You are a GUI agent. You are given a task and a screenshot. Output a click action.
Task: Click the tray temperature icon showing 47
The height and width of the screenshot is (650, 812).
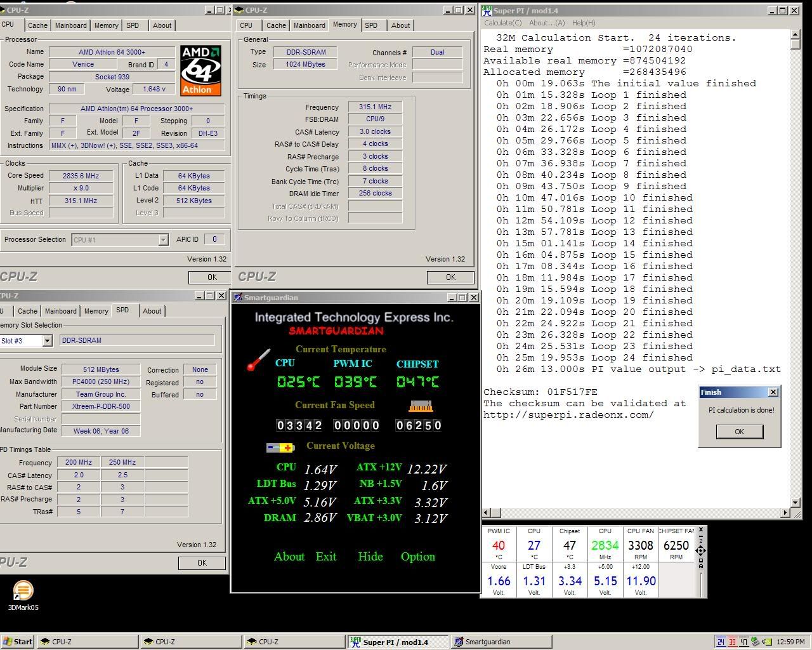click(x=743, y=642)
